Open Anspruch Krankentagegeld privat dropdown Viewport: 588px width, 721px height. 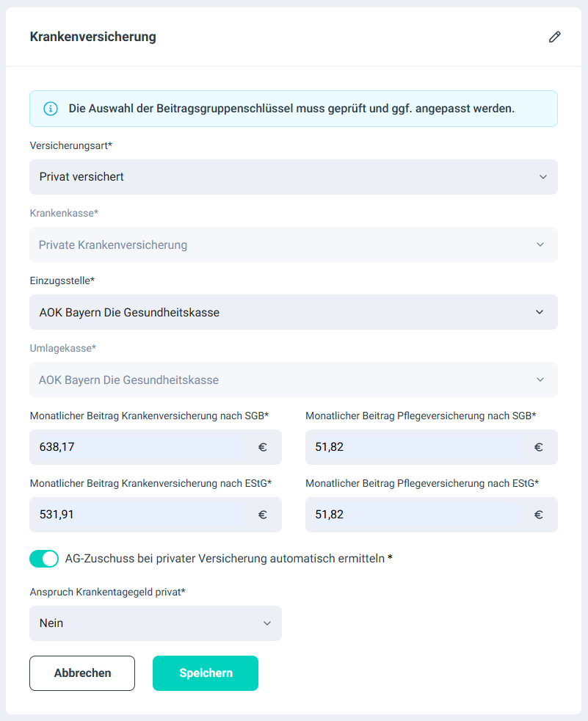(x=155, y=623)
